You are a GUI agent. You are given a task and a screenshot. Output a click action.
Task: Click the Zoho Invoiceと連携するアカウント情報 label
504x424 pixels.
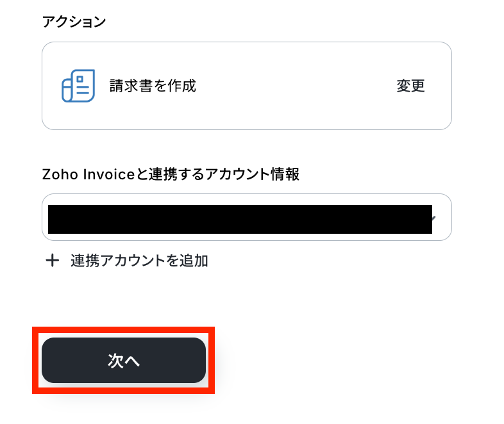pyautogui.click(x=171, y=174)
